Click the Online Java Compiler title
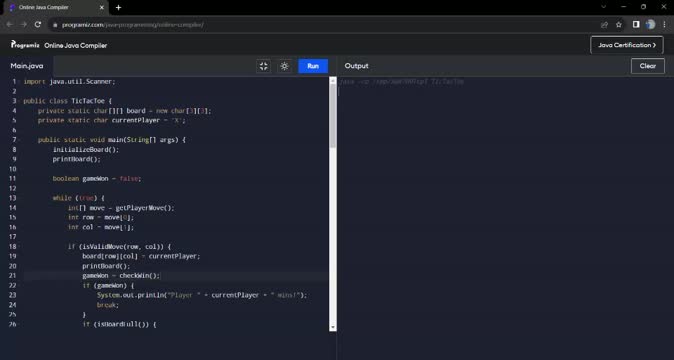The image size is (674, 360). tap(76, 45)
